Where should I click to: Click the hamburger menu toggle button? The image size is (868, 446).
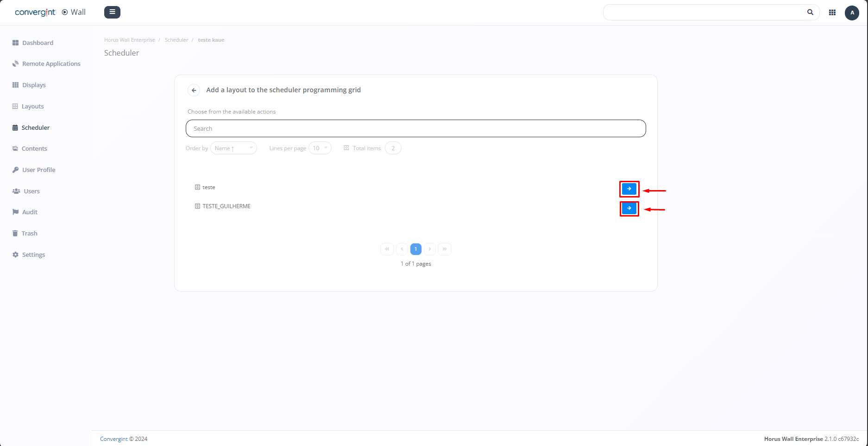click(x=112, y=12)
